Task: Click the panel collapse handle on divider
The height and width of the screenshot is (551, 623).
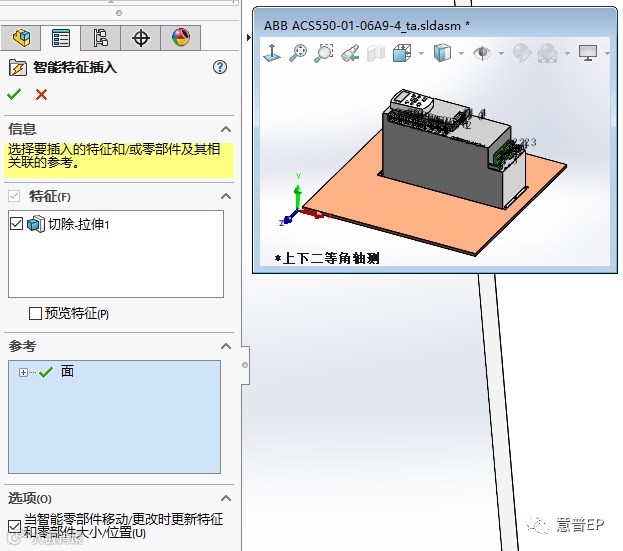Action: click(245, 365)
